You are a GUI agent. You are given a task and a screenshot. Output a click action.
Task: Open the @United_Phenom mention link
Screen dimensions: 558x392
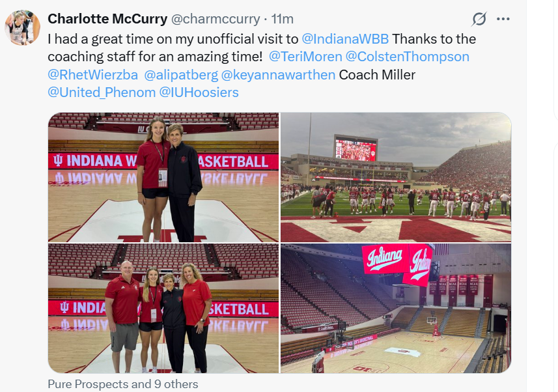pyautogui.click(x=102, y=92)
